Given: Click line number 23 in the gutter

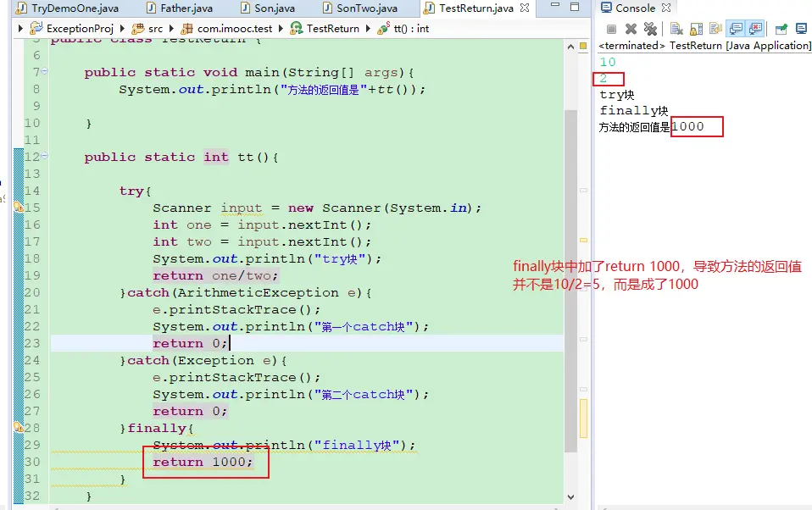Looking at the screenshot, I should pyautogui.click(x=32, y=343).
